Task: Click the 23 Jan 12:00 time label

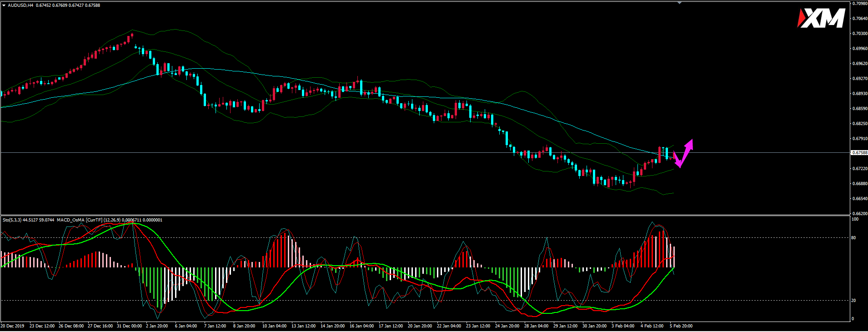Action: coord(478,326)
